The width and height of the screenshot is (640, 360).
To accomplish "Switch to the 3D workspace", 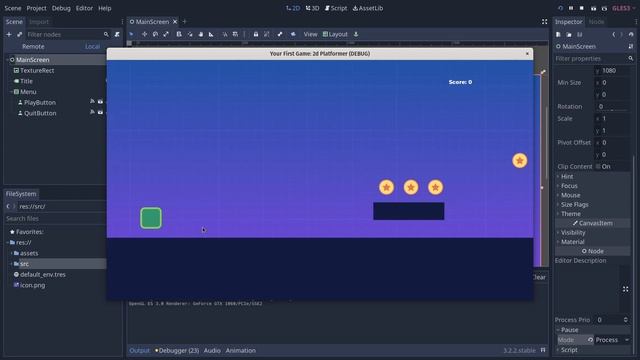I will point(312,8).
